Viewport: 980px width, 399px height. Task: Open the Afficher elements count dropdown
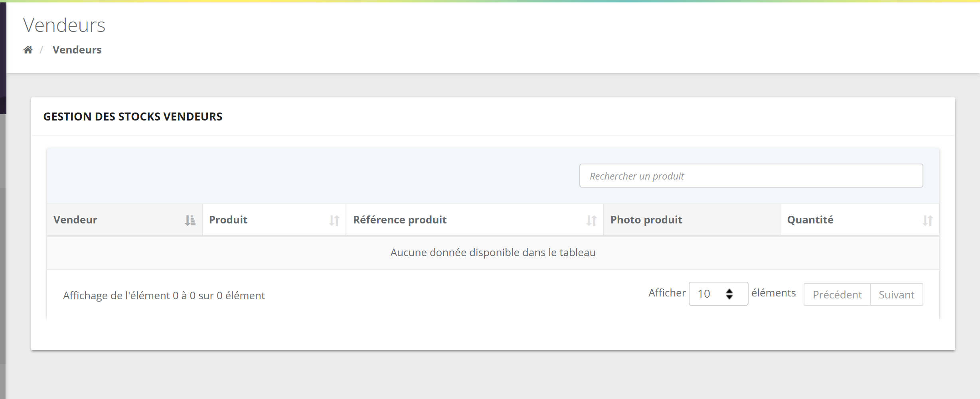coord(718,294)
